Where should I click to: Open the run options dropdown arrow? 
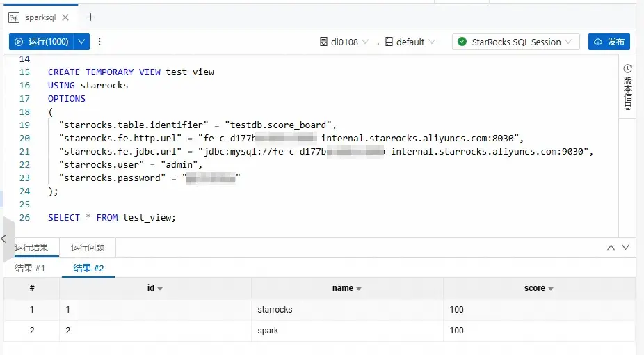click(82, 42)
